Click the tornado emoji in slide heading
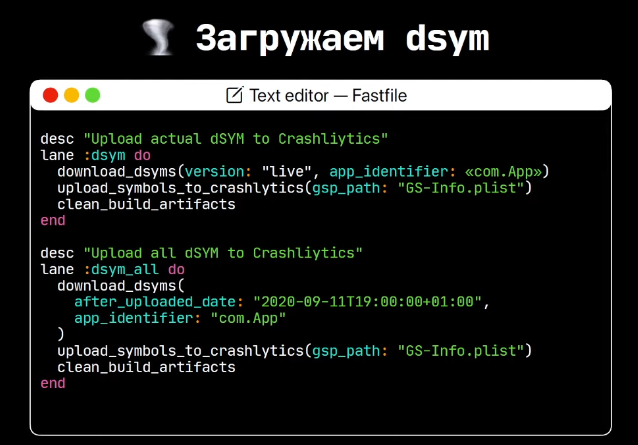Viewport: 638px width, 445px height. pos(159,37)
